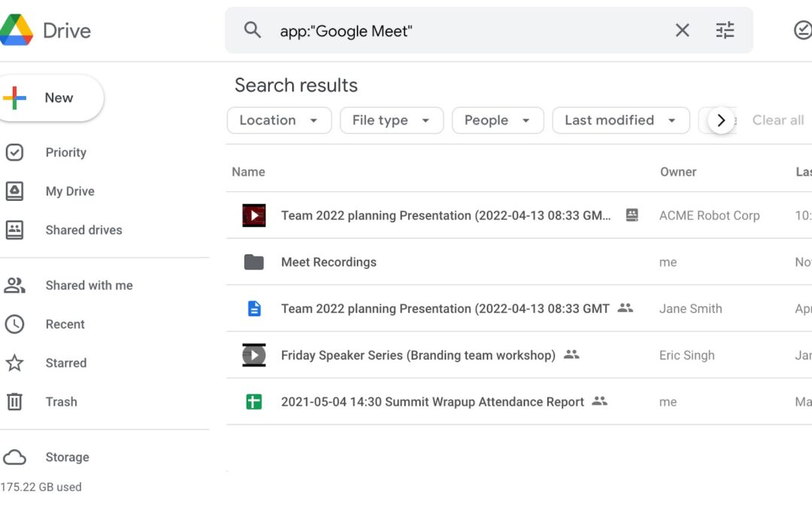
Task: Select 2021-05-04 14:30 Summit Wrapup Attendance Report
Action: [432, 402]
